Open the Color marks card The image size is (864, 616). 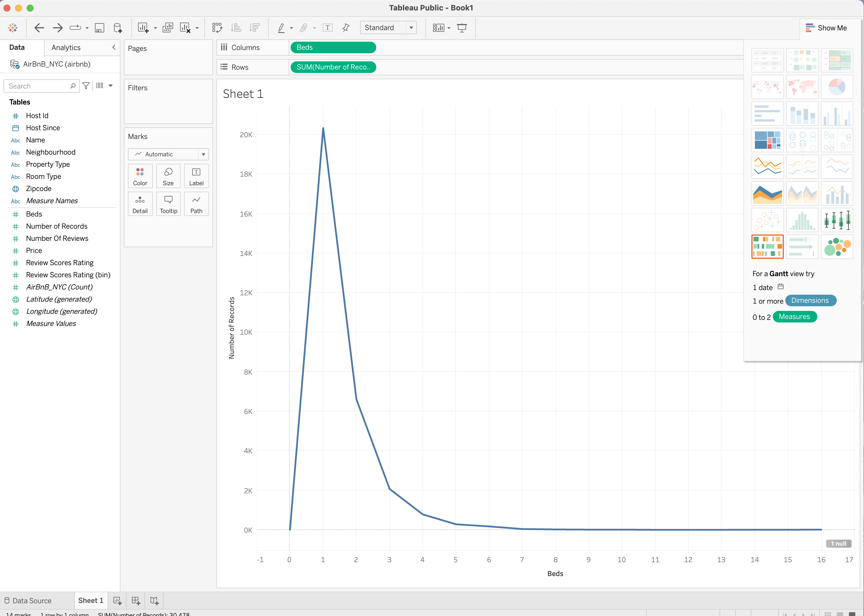click(x=140, y=176)
